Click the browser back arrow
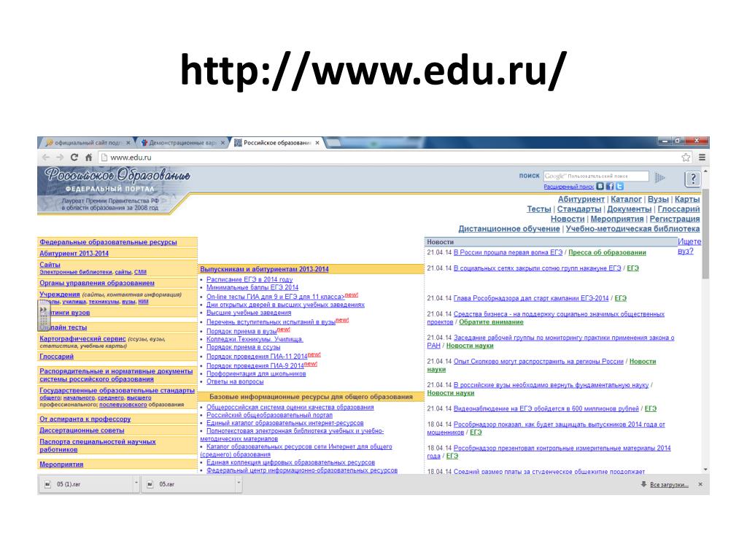Viewport: 747px width, 560px height. (46, 157)
